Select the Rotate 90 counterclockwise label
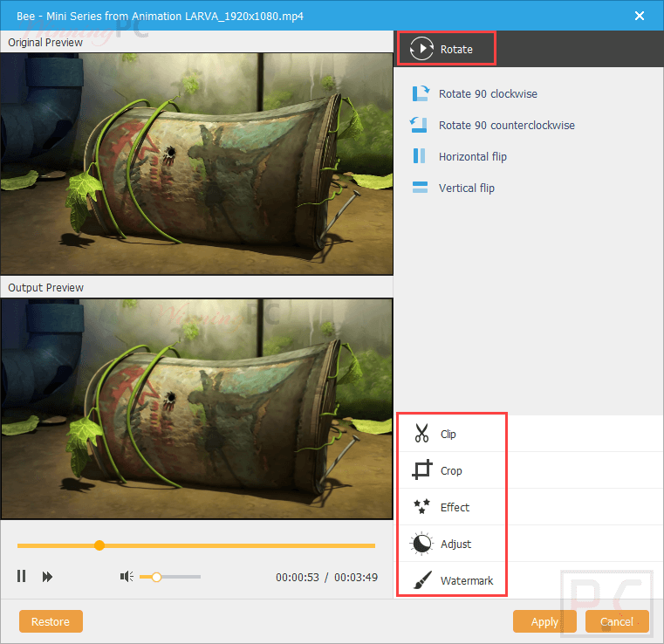This screenshot has height=644, width=664. point(507,126)
